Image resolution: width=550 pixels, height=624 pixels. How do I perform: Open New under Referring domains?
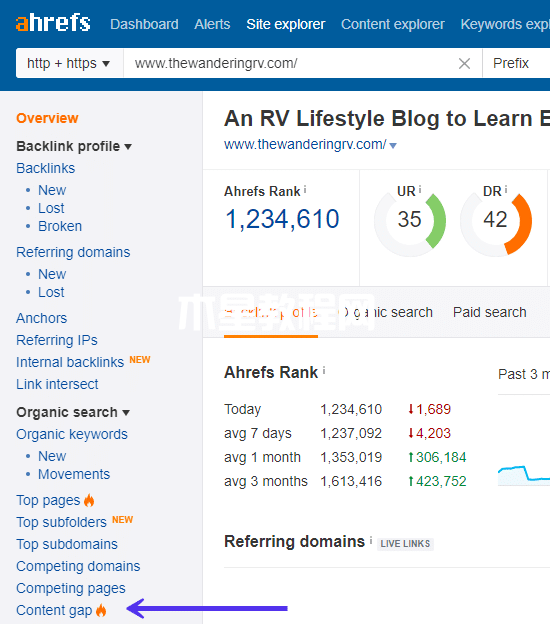(52, 274)
